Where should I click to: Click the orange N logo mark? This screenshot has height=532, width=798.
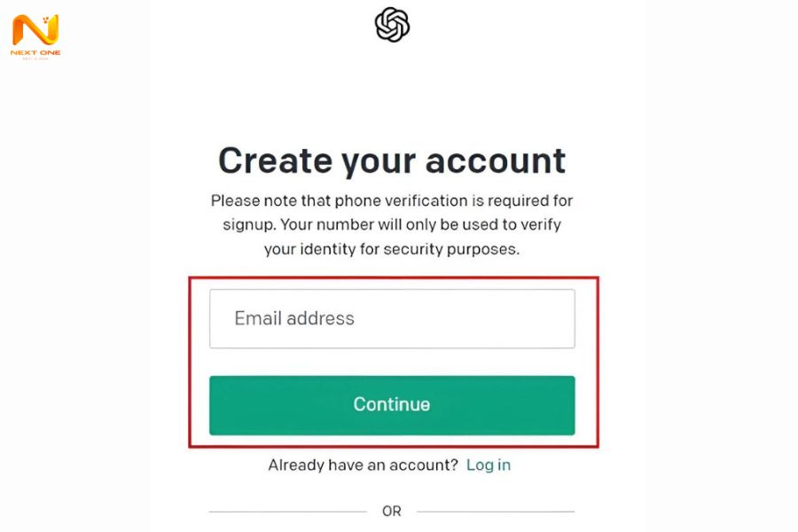point(35,29)
